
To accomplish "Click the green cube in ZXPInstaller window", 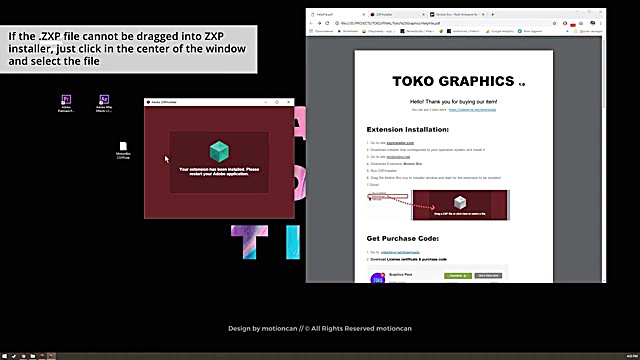I will pyautogui.click(x=219, y=151).
